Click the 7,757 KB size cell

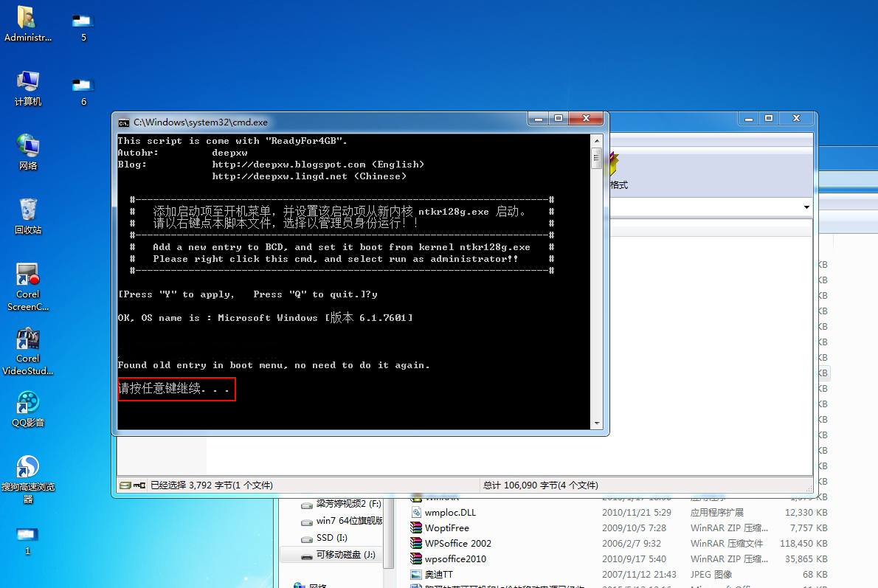809,528
